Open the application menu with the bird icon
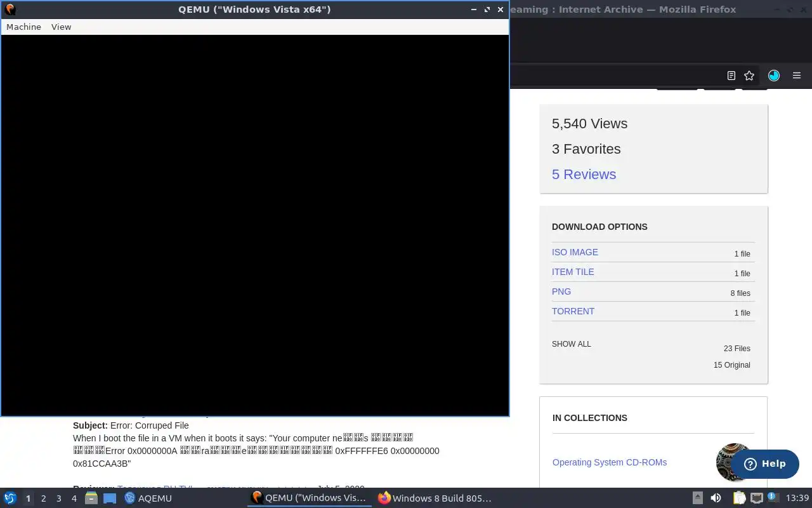Image resolution: width=812 pixels, height=508 pixels. [10, 498]
